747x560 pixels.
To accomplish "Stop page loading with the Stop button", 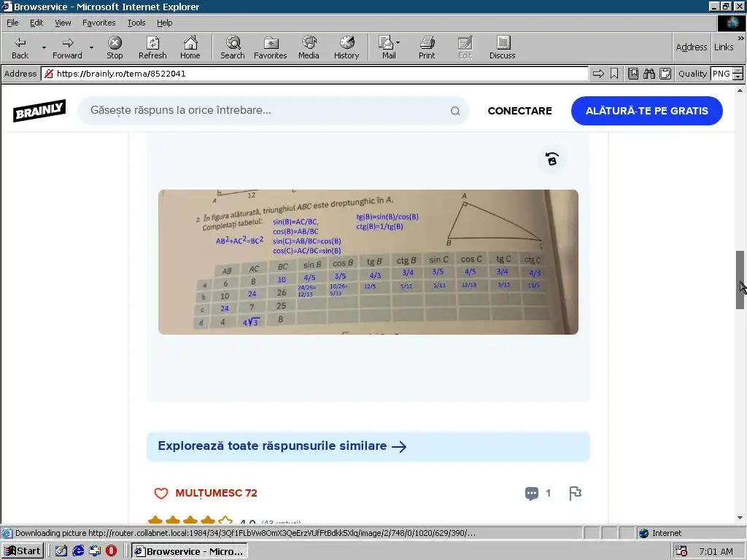I will click(x=115, y=47).
